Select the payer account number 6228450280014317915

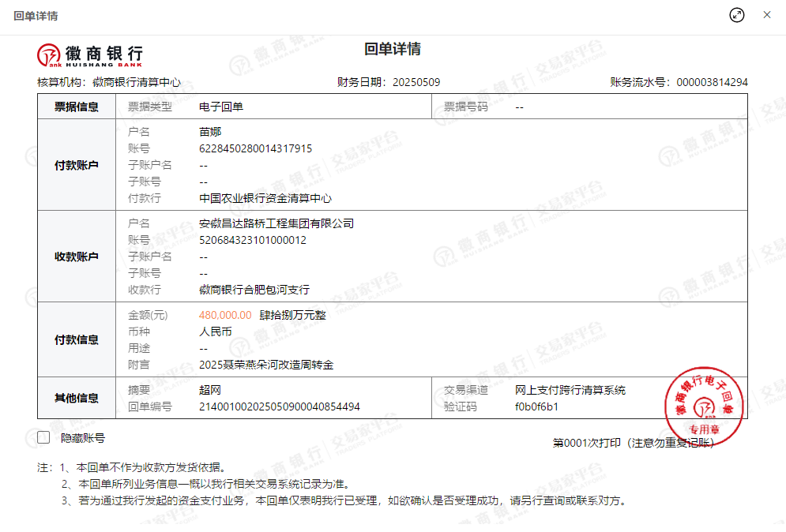[x=255, y=148]
